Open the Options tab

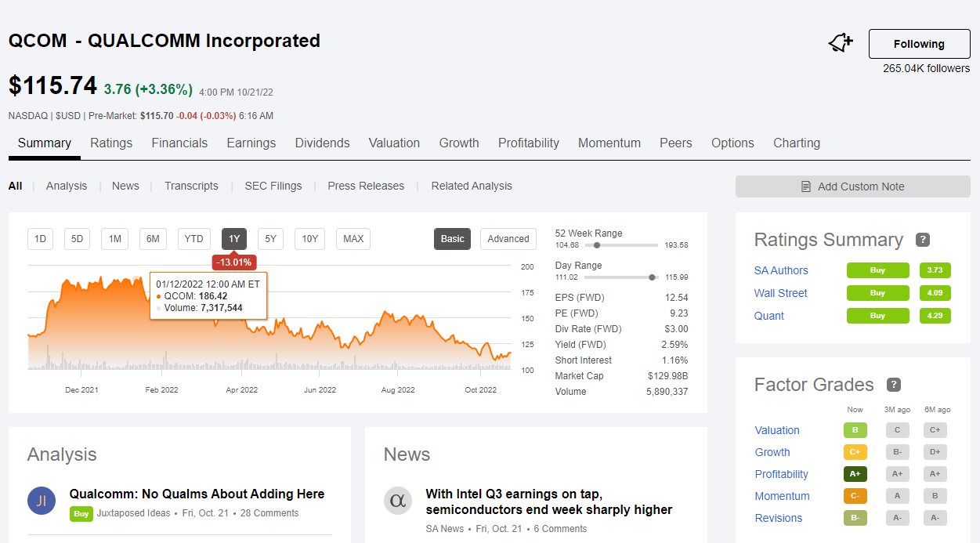pos(732,143)
